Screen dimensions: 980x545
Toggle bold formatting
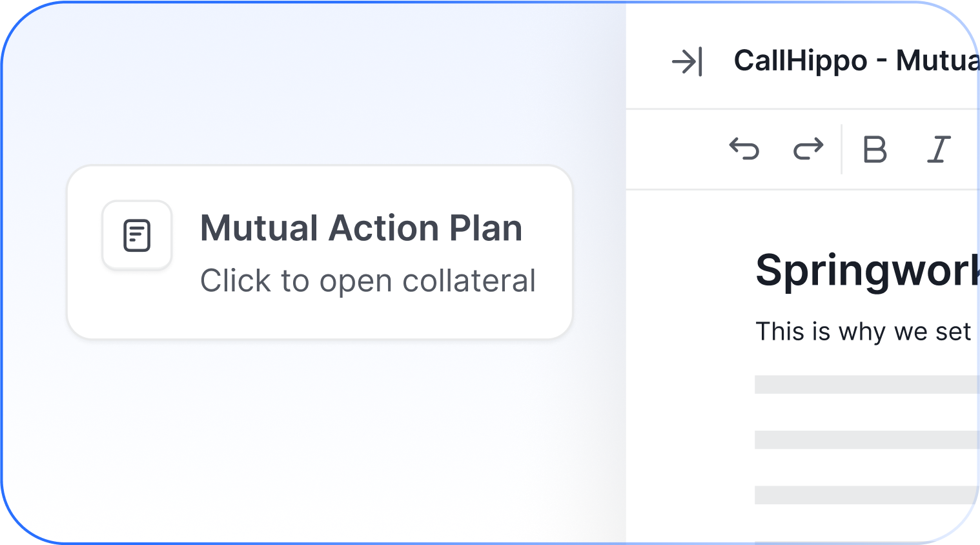875,149
